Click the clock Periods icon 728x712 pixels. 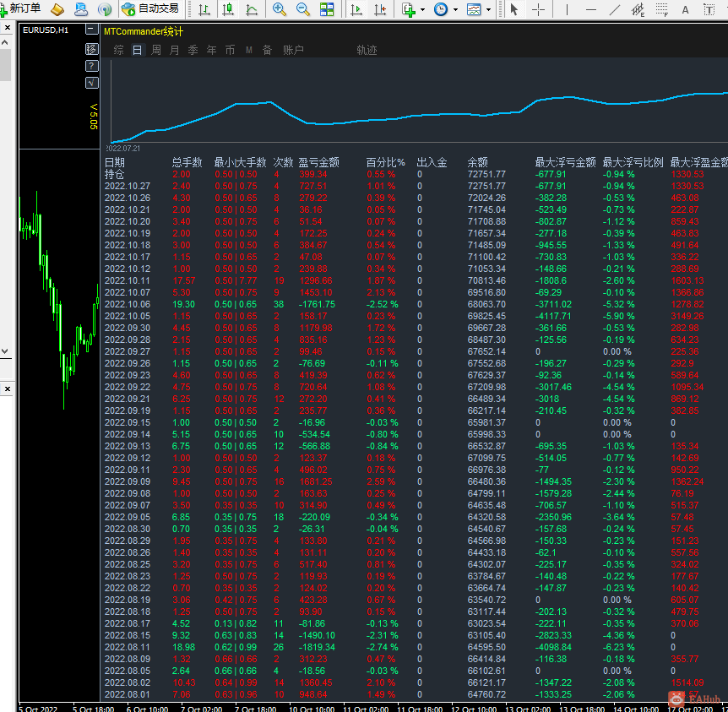tap(441, 9)
